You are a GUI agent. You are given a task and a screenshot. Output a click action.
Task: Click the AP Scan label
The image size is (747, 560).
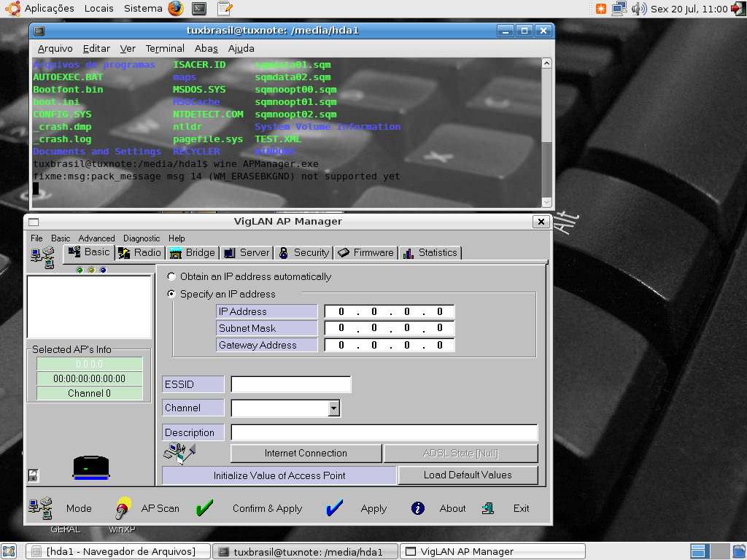tap(160, 508)
